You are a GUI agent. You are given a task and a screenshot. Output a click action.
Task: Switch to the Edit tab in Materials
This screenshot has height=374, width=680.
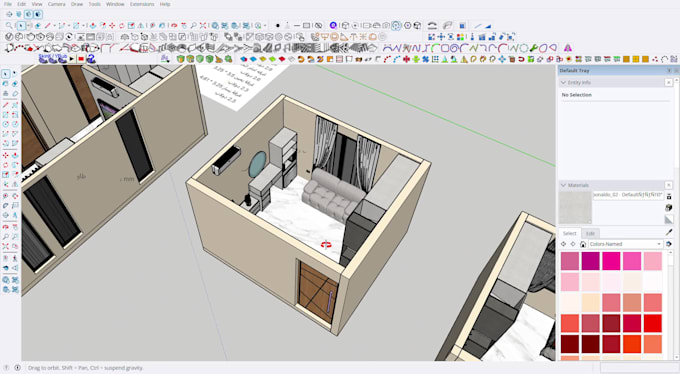[590, 233]
